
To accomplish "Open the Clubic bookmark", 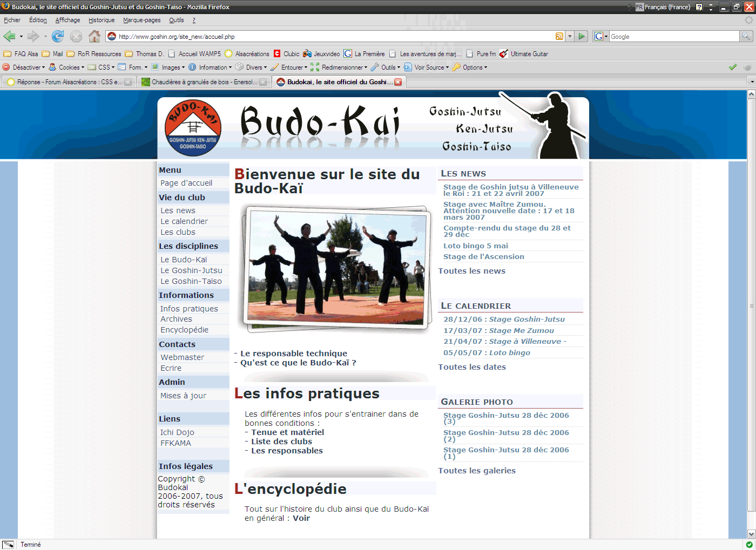I will point(286,53).
